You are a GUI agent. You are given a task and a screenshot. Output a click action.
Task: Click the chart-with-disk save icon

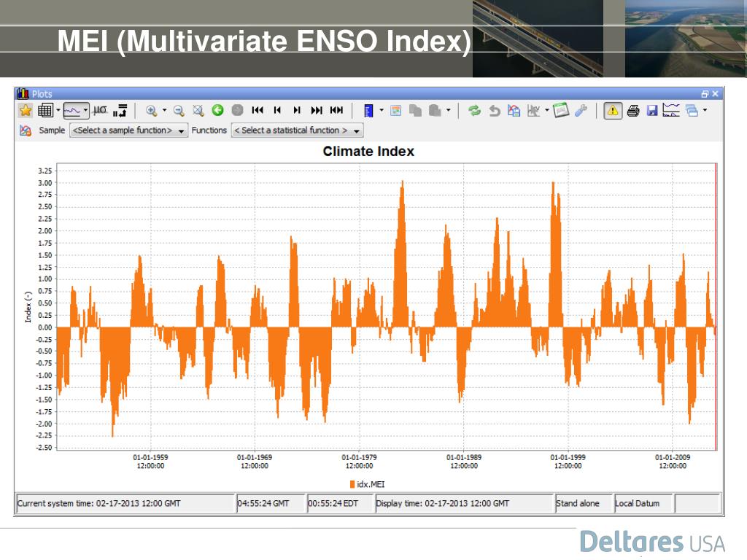pyautogui.click(x=514, y=111)
